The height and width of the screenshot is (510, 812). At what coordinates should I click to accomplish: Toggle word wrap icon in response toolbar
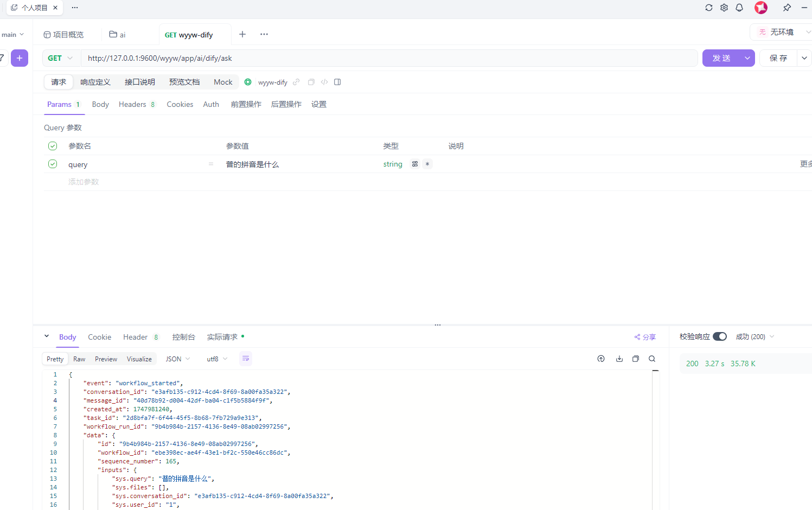tap(246, 359)
